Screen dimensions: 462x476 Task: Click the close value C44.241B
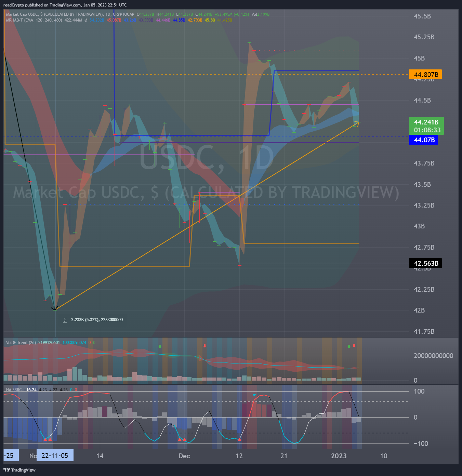(x=204, y=14)
